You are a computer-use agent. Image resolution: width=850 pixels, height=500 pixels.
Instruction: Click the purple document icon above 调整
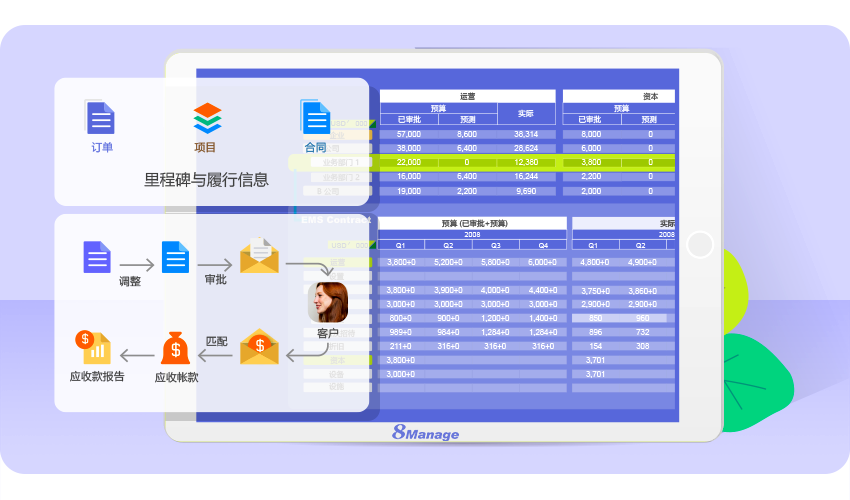click(97, 257)
